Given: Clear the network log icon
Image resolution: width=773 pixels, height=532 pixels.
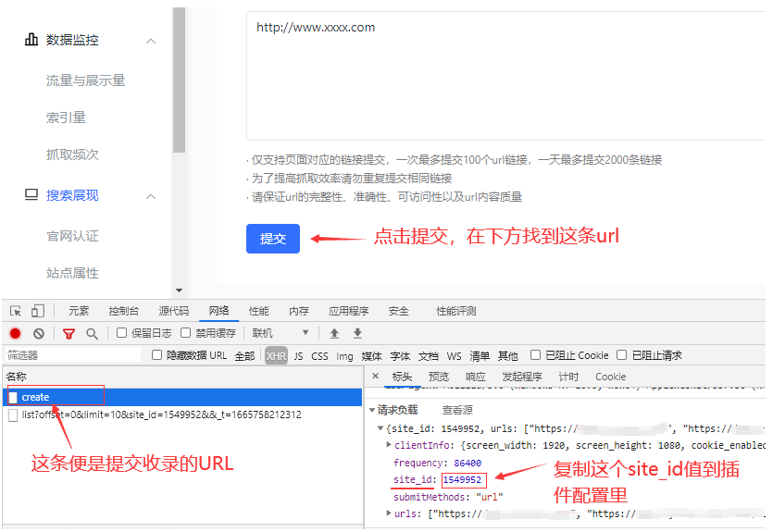Looking at the screenshot, I should 39,333.
